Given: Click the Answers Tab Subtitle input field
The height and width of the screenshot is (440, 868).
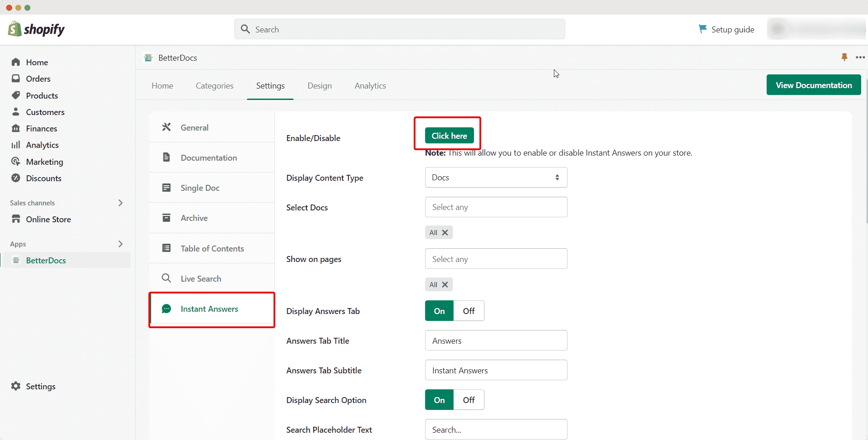Looking at the screenshot, I should tap(496, 370).
